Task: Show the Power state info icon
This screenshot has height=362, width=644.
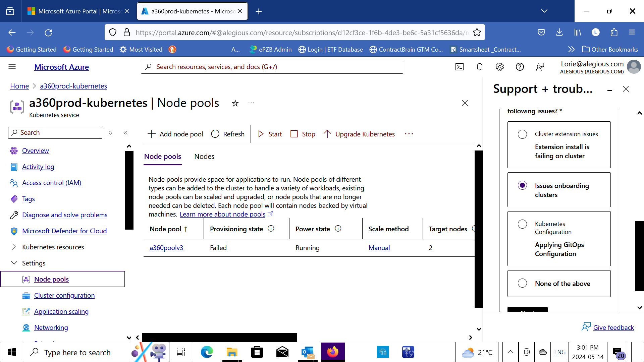Action: pos(338,229)
